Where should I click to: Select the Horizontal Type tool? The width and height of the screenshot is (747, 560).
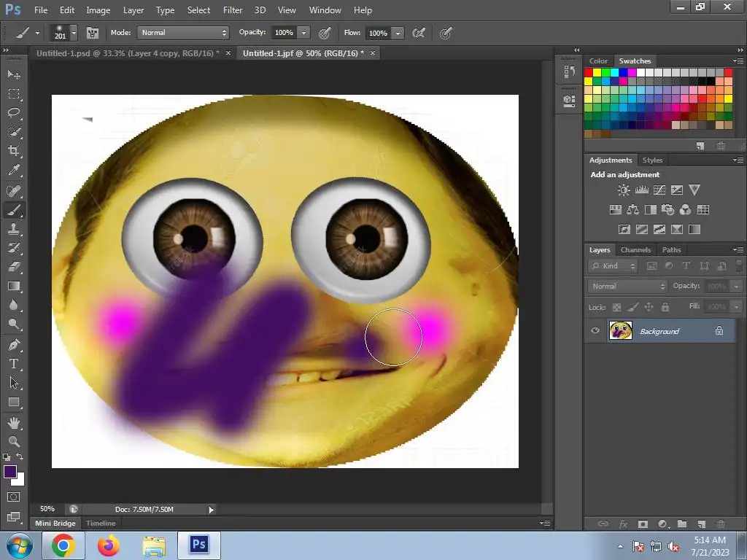pyautogui.click(x=14, y=364)
